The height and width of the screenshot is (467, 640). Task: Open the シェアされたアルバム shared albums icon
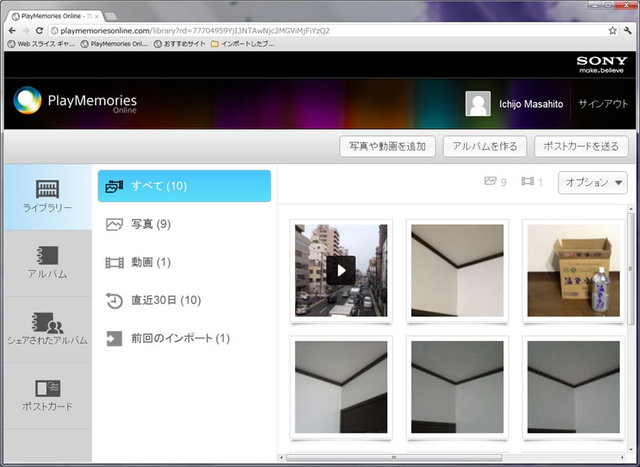(46, 329)
